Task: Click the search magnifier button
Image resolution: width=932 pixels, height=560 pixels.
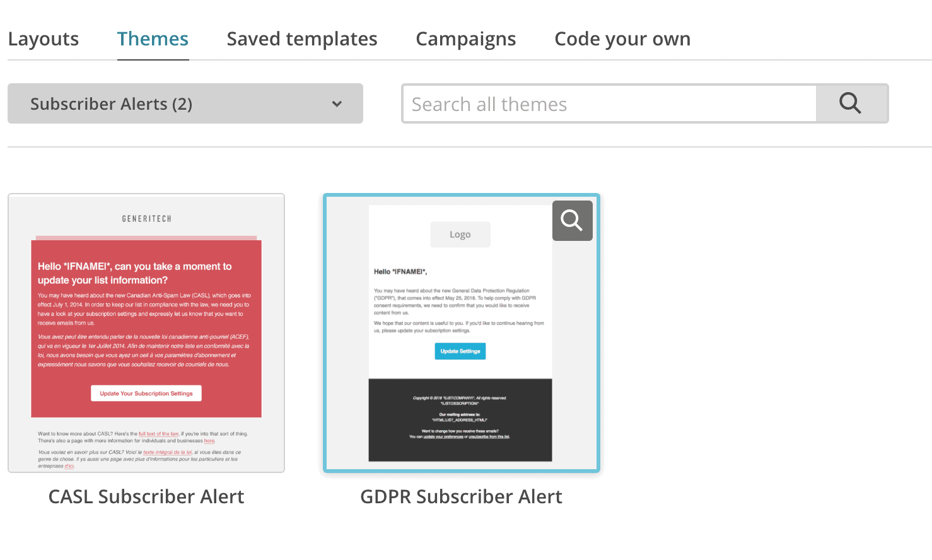Action: 851,103
